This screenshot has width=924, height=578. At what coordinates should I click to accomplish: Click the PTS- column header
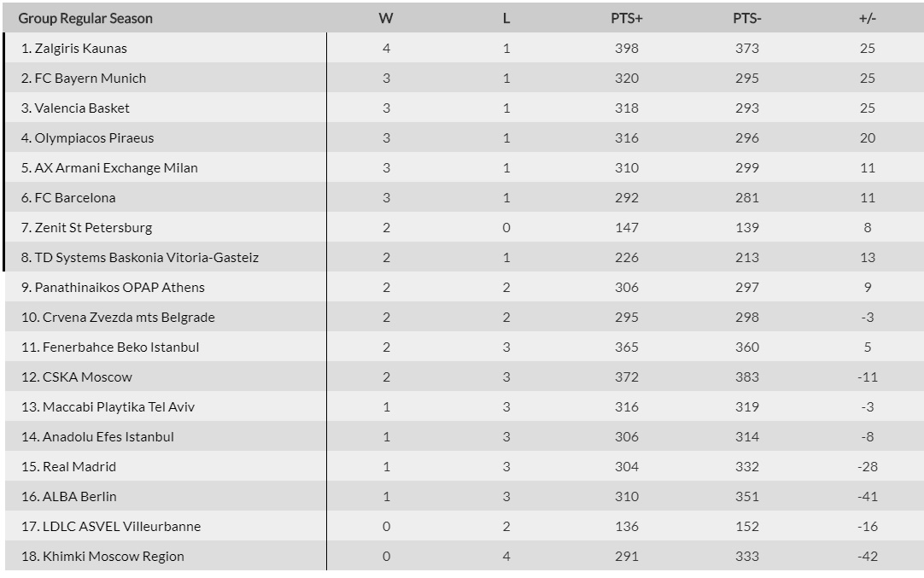747,18
